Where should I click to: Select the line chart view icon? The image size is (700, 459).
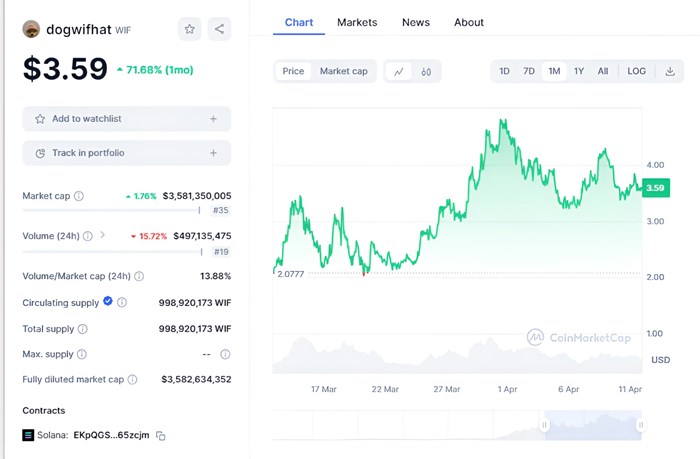pyautogui.click(x=399, y=71)
